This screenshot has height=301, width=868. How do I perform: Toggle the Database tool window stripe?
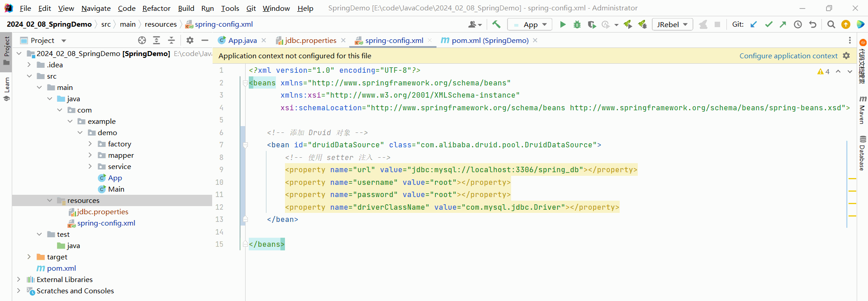862,153
